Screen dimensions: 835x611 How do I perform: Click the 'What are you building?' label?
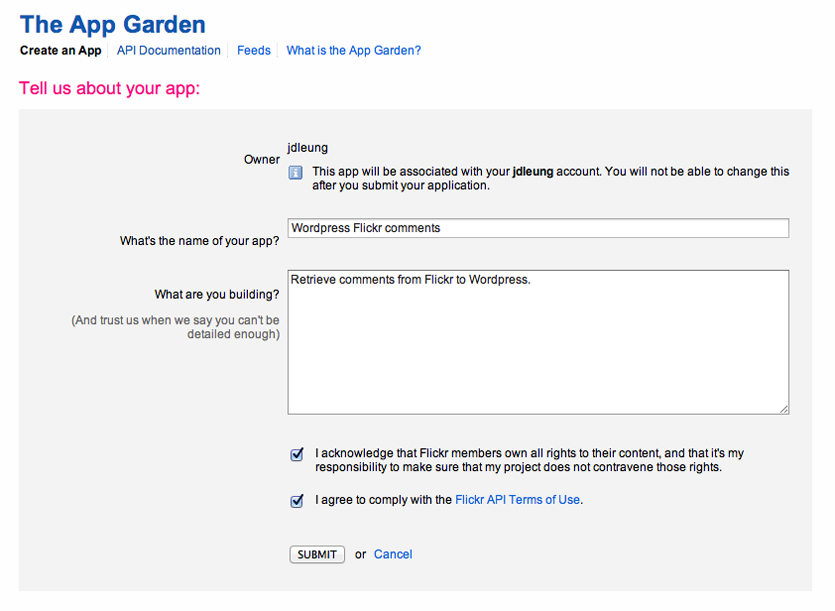[x=217, y=295]
